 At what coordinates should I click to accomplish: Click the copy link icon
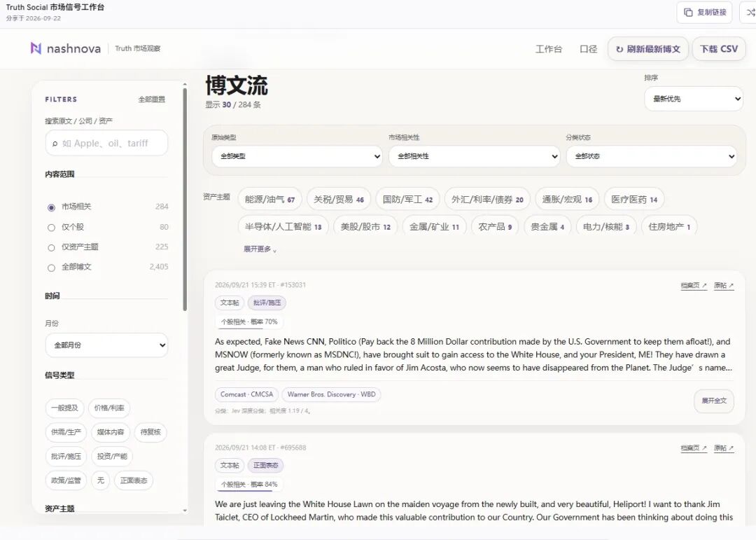[688, 12]
